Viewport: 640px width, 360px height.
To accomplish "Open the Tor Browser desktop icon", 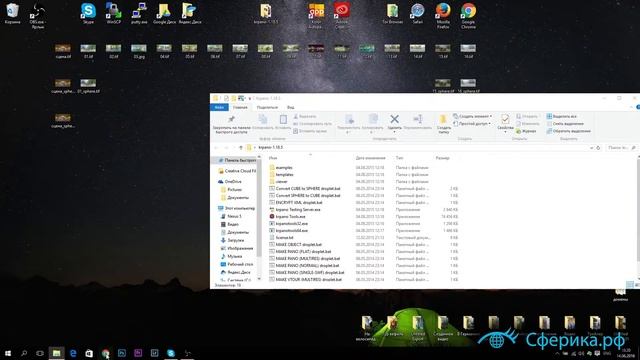I will point(393,13).
